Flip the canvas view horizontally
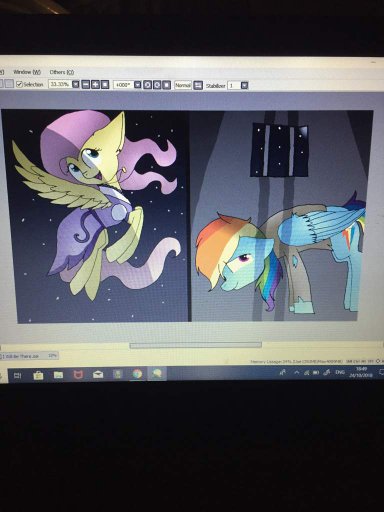The width and height of the screenshot is (384, 512). [198, 85]
